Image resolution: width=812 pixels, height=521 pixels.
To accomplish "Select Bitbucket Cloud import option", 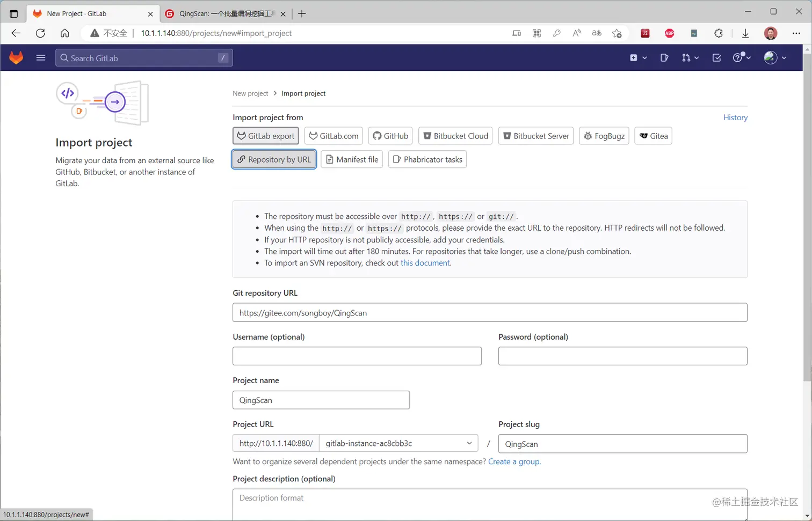I will pos(455,136).
